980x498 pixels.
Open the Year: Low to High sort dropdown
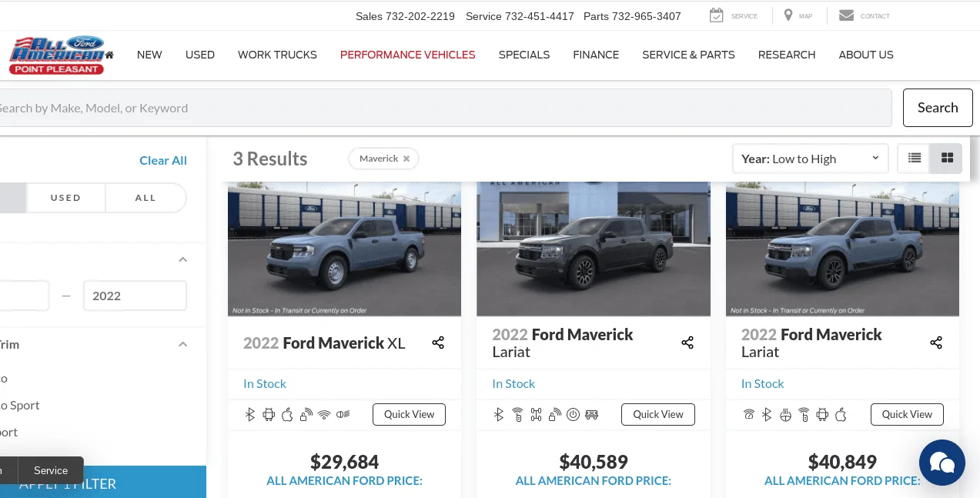point(810,159)
